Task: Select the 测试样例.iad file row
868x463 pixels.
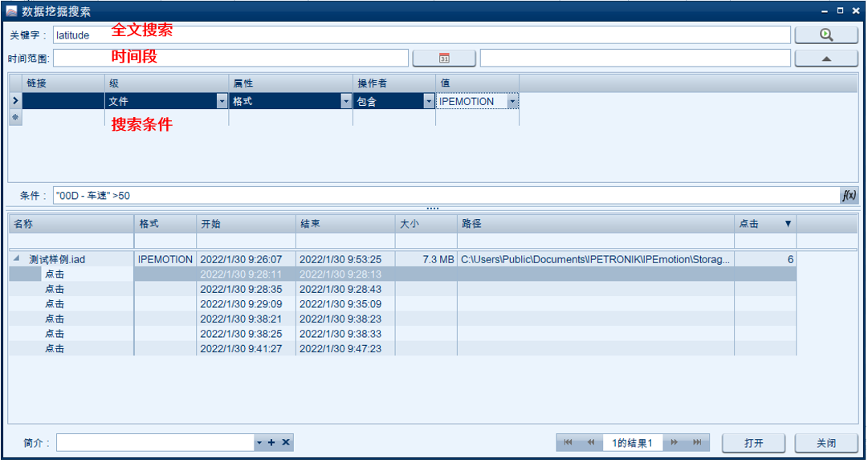Action: tap(402, 259)
